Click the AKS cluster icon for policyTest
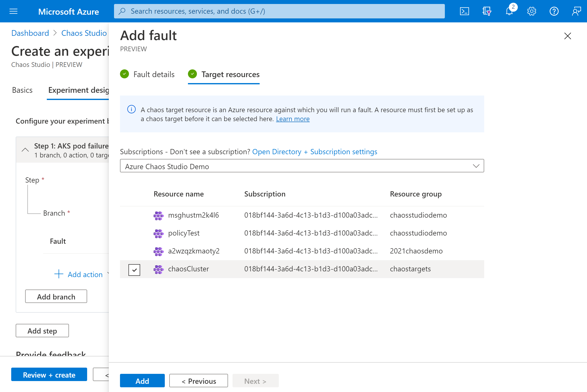The height and width of the screenshot is (392, 587). point(159,233)
